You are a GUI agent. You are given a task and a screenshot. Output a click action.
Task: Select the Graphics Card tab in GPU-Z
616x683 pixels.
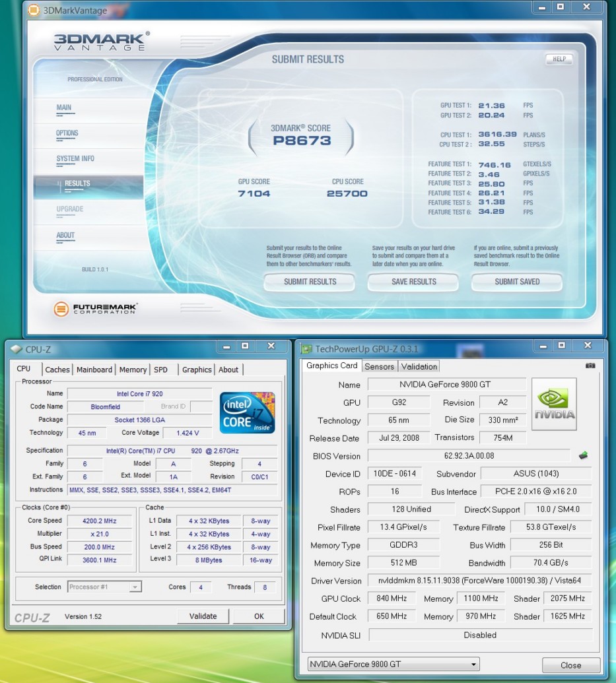(331, 366)
